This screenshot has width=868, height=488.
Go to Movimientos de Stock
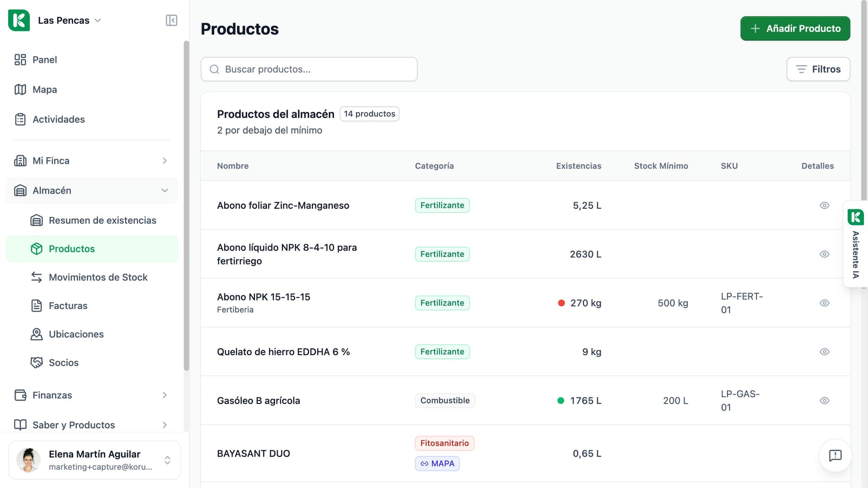[92, 277]
